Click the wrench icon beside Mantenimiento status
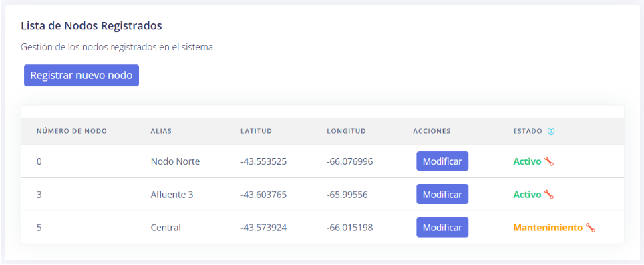The height and width of the screenshot is (265, 644). 590,227
